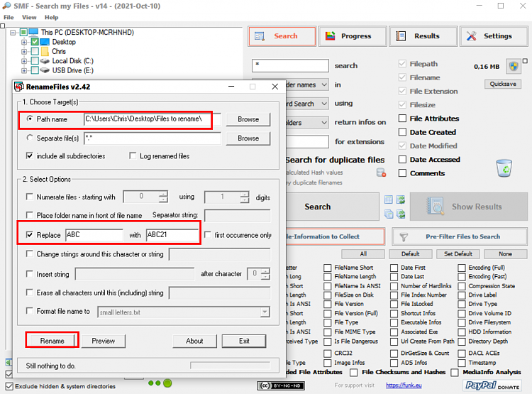
Task: Open the File menu
Action: pyautogui.click(x=9, y=17)
